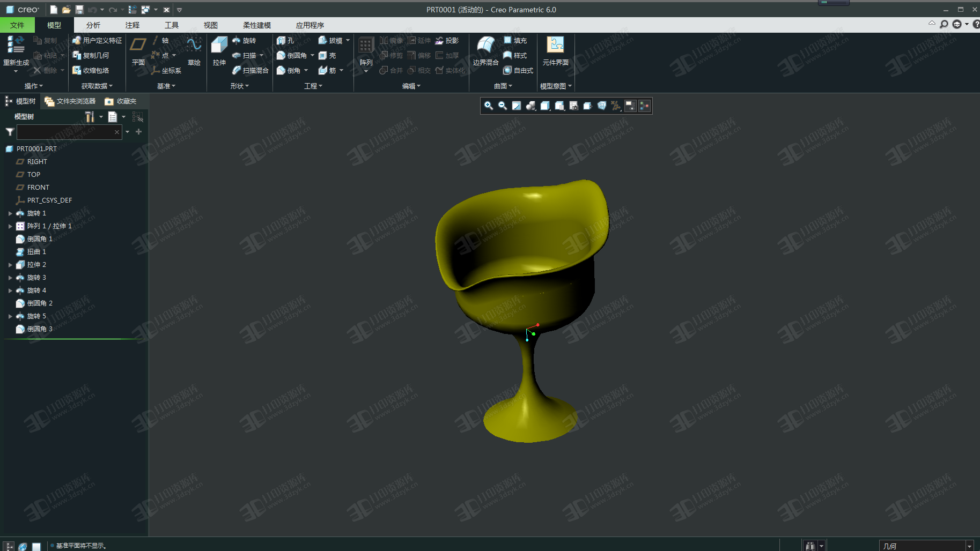Open the 收藏夹 tab

pos(121,101)
